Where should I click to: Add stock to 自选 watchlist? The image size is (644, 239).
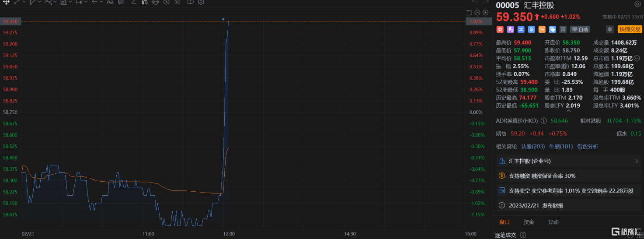click(x=580, y=29)
